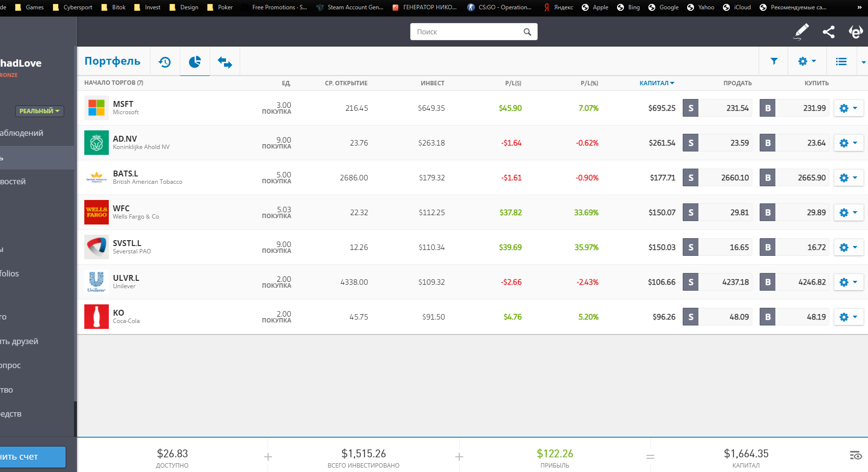
Task: Expand the РЕАЛЬНЫЙ account mode dropdown
Action: click(39, 111)
